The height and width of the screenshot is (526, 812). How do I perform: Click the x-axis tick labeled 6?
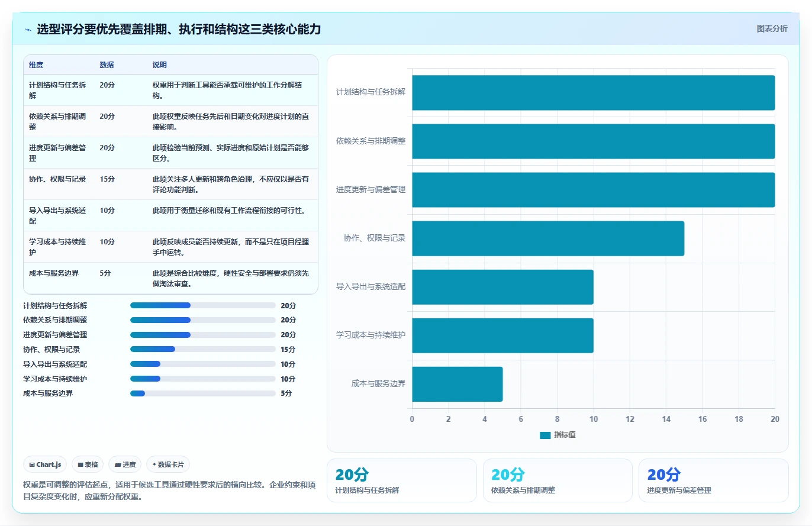pos(521,419)
